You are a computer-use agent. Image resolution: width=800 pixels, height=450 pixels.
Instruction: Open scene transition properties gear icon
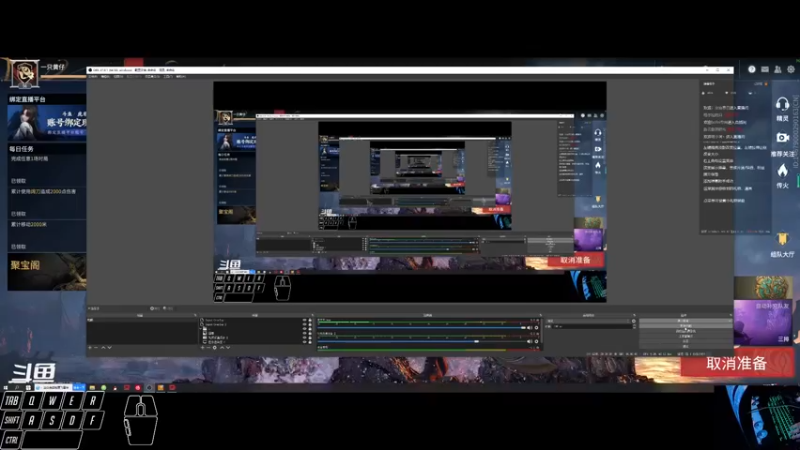tap(634, 321)
